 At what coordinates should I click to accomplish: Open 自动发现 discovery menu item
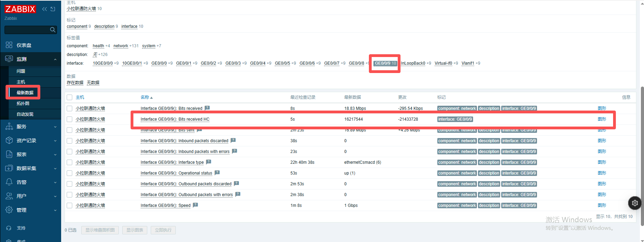pos(35,114)
